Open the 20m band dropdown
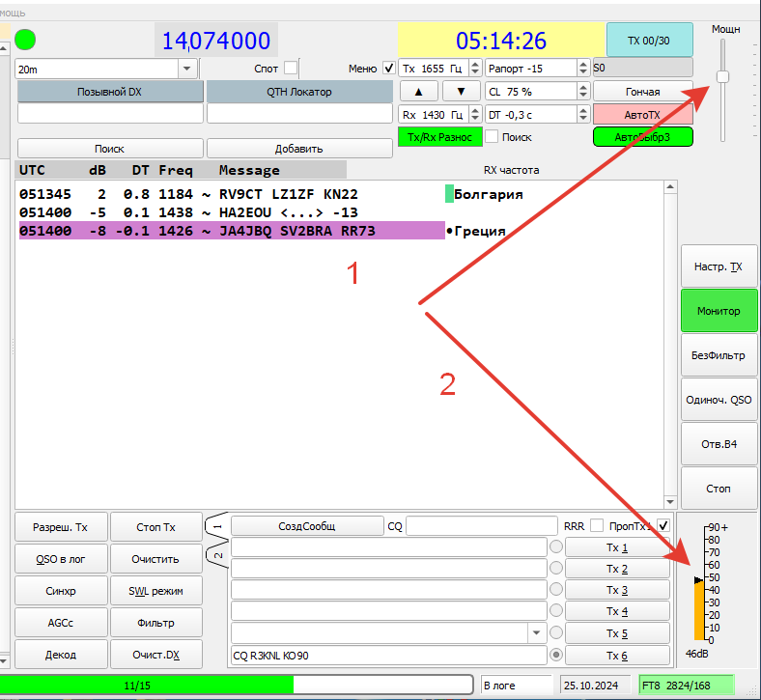Screen dimensions: 761x700 (x=187, y=69)
